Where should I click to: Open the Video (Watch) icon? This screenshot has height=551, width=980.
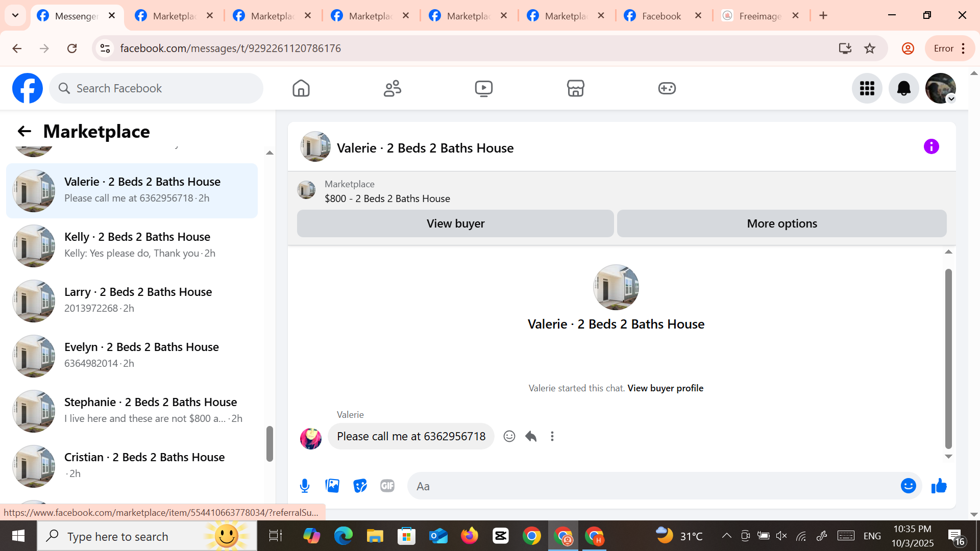point(484,88)
